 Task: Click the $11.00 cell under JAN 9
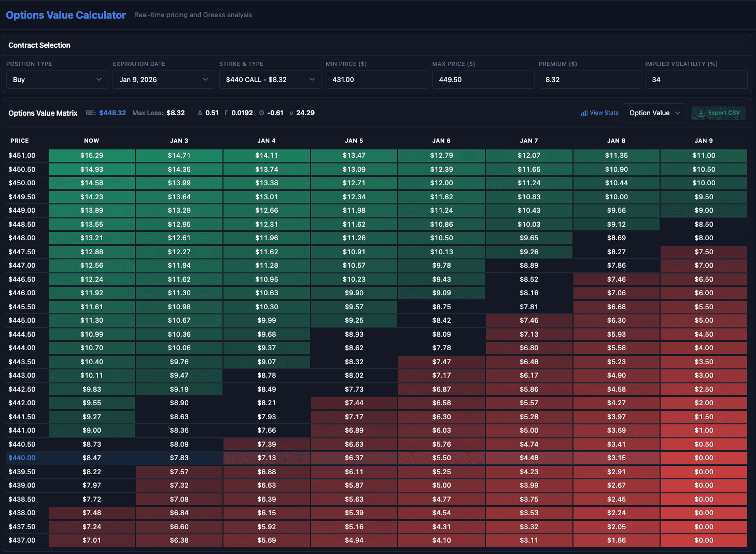tap(704, 156)
